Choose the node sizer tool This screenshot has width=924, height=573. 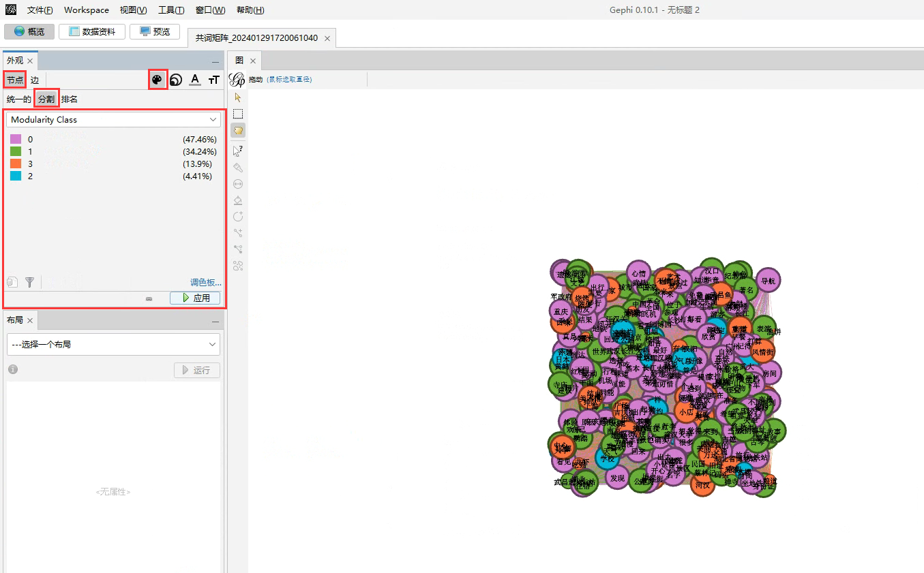click(238, 184)
